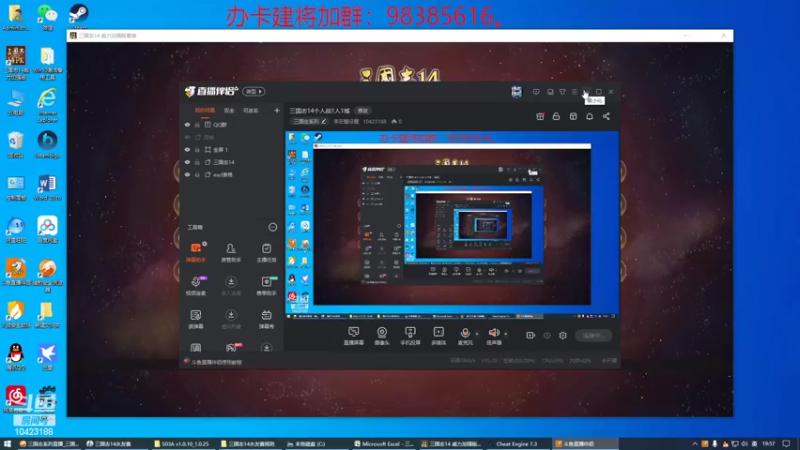This screenshot has height=450, width=800.
Task: Open Steam desktop shortcut
Action: tap(79, 16)
